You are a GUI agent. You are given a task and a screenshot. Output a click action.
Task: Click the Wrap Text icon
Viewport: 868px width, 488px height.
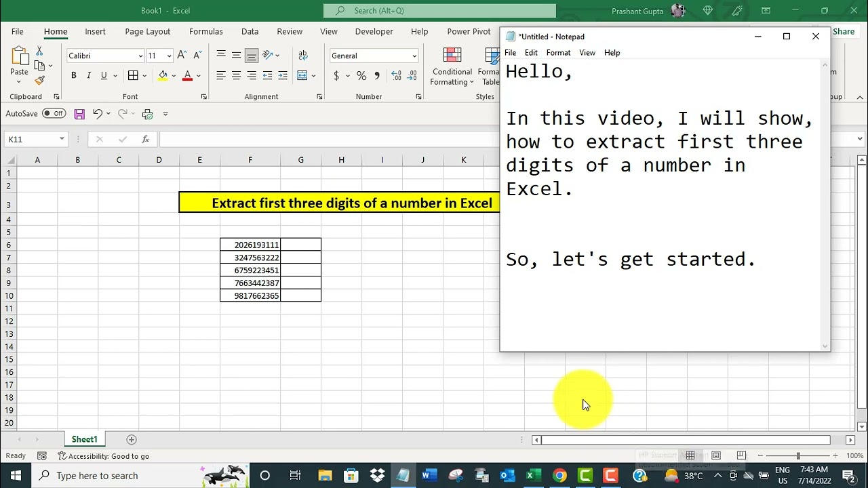tap(303, 56)
